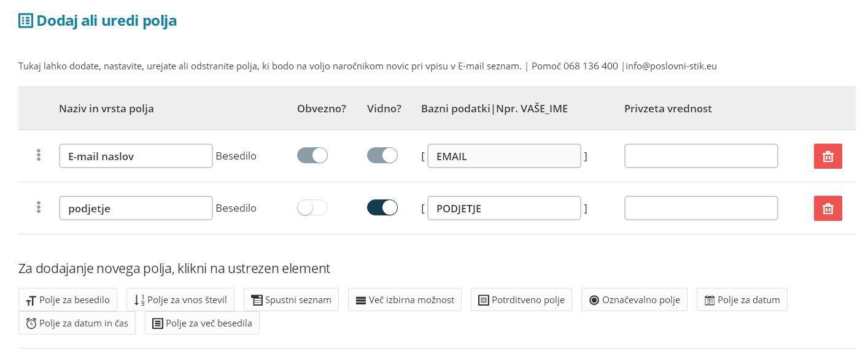This screenshot has height=359, width=868.
Task: Click the red trash icon for podjetje
Action: click(x=827, y=208)
